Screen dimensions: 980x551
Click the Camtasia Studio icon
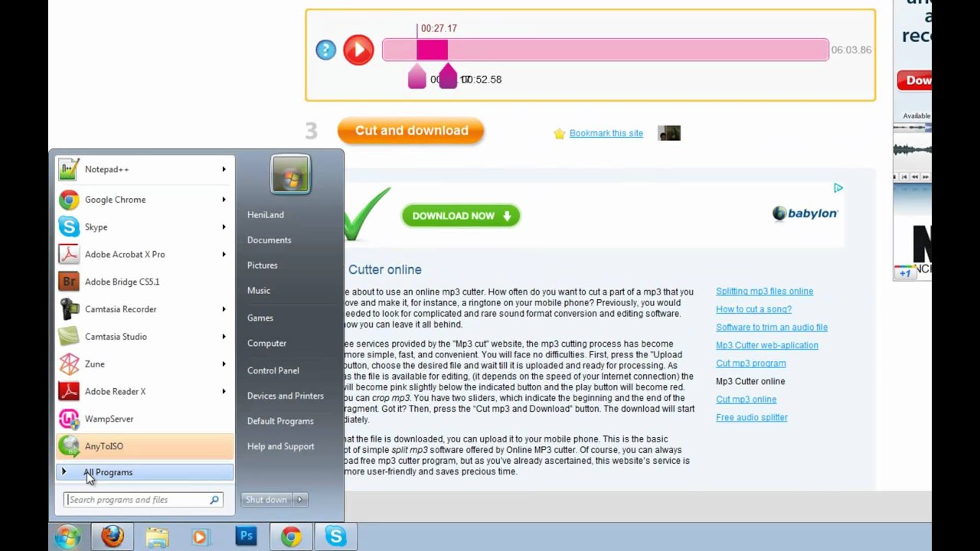pos(69,337)
